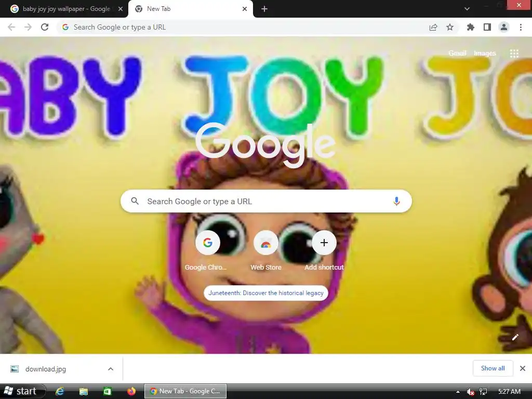532x399 pixels.
Task: Open the Chrome three-dot menu
Action: point(521,27)
